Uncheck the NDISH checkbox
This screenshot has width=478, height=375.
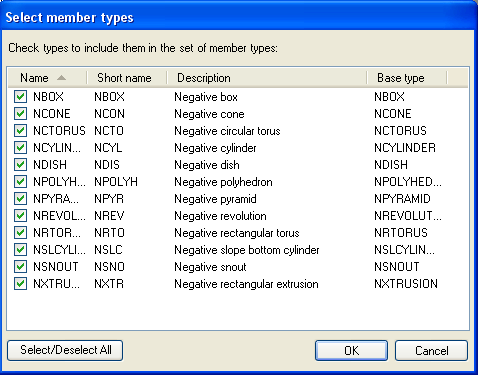[20, 165]
